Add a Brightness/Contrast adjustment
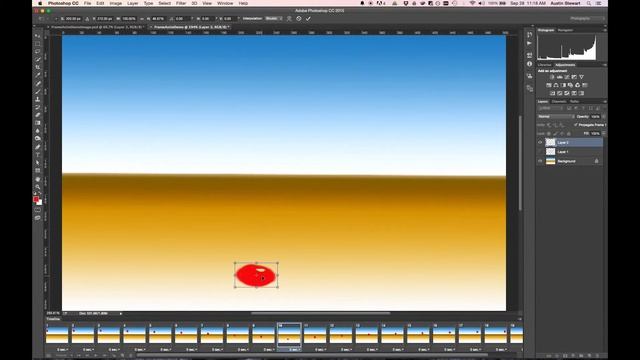Image resolution: width=640 pixels, height=360 pixels. [552, 77]
